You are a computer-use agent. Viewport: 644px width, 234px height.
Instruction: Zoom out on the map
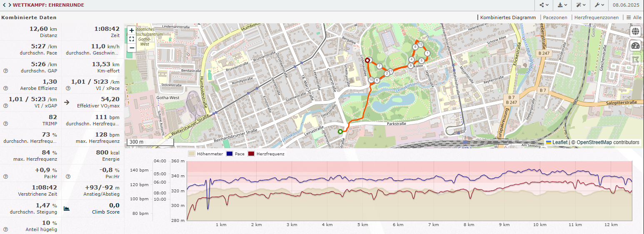[132, 47]
